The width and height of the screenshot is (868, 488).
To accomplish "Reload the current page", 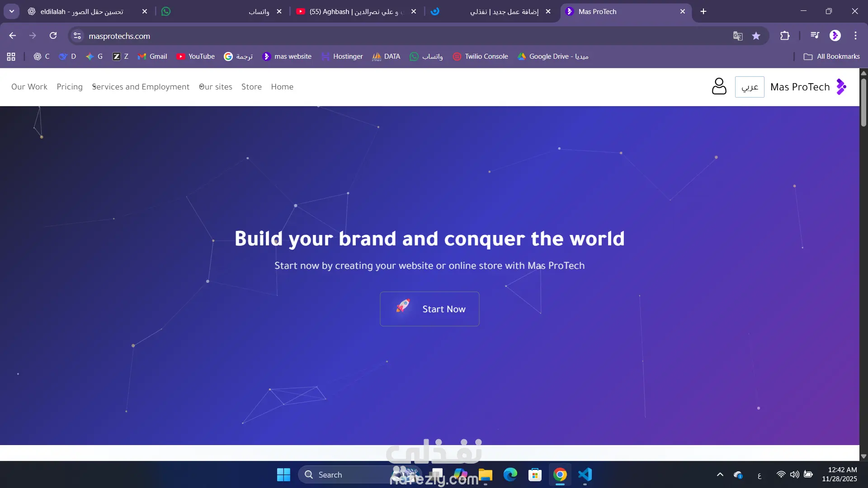I will (53, 36).
